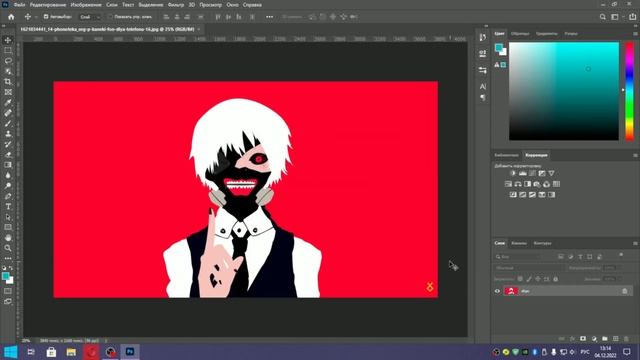Open the Auto-Select Layer dropdown
This screenshot has height=360, width=640.
90,17
